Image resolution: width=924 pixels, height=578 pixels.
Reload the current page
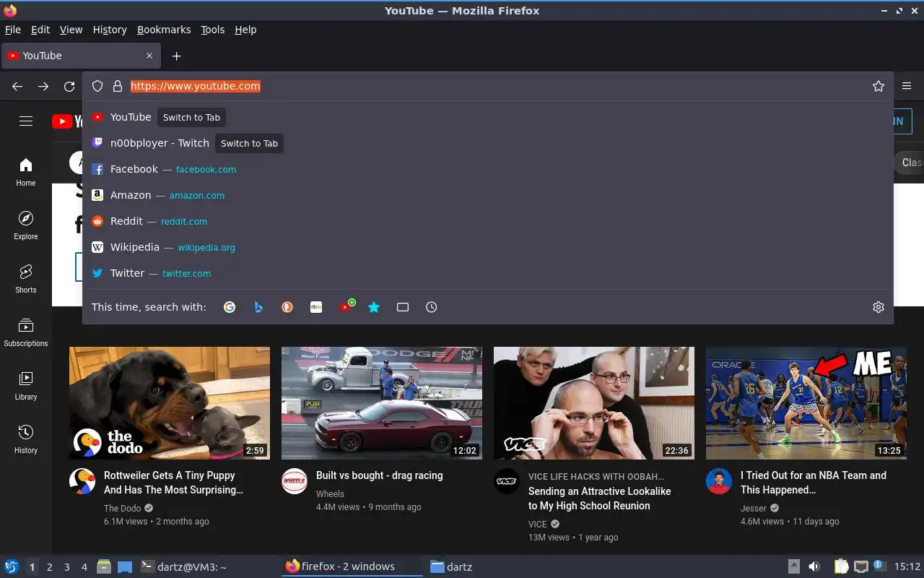click(x=69, y=86)
